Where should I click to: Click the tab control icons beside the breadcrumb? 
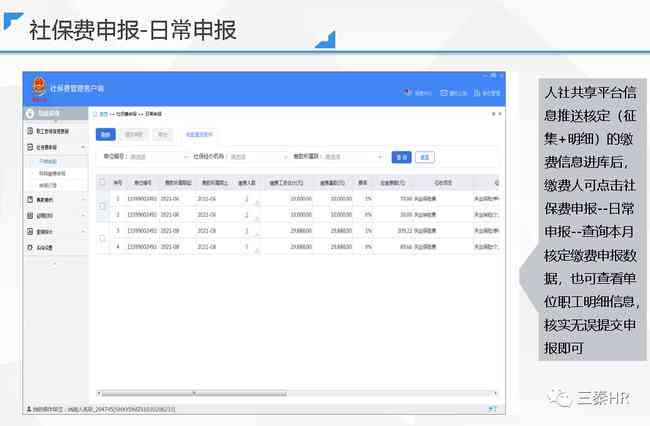point(497,114)
